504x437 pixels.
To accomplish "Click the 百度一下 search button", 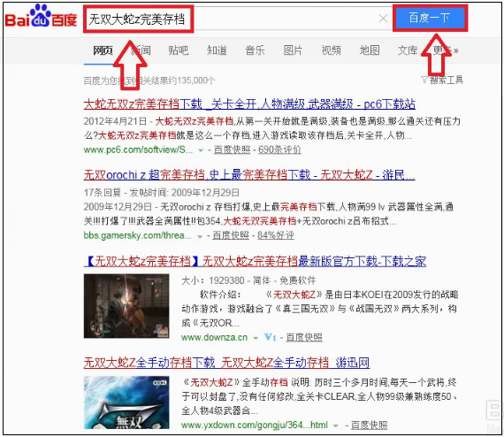I will [430, 18].
